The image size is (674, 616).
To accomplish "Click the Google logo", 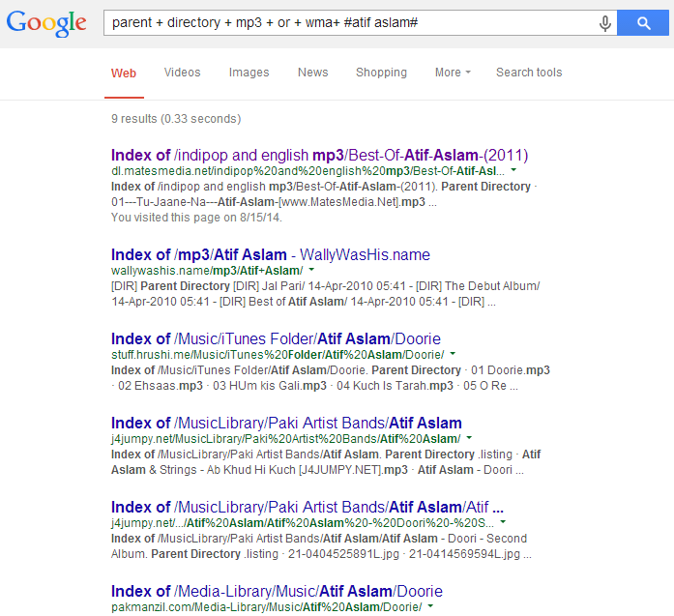I will (x=46, y=23).
